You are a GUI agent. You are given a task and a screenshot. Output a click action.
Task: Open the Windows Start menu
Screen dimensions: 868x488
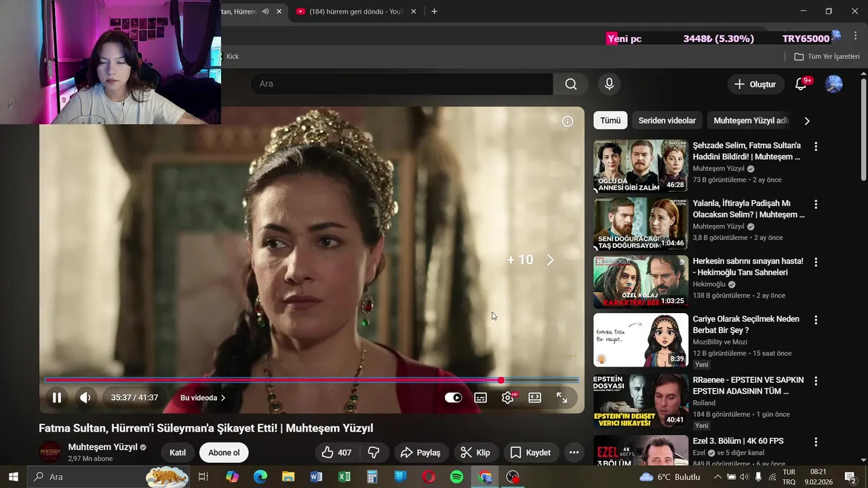point(13,476)
